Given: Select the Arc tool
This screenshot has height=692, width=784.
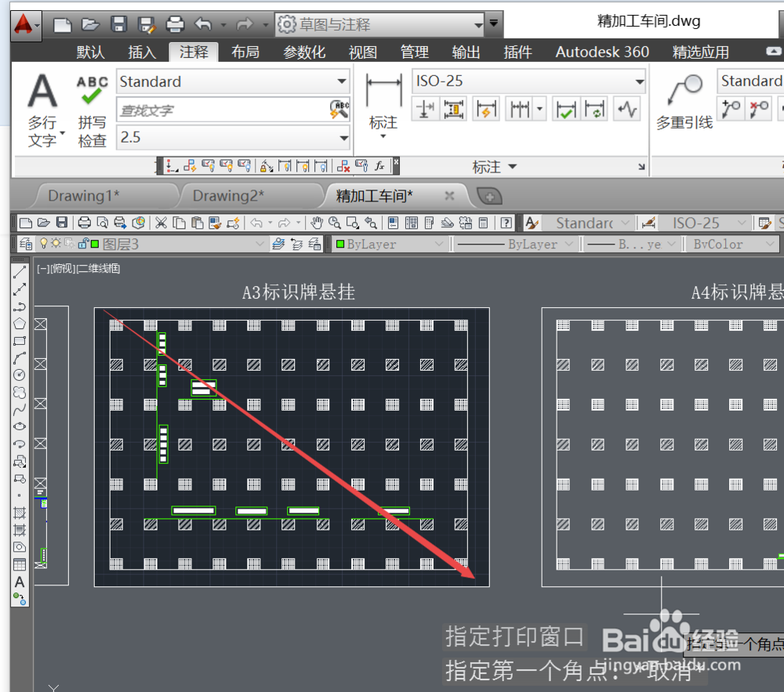Looking at the screenshot, I should tap(20, 357).
